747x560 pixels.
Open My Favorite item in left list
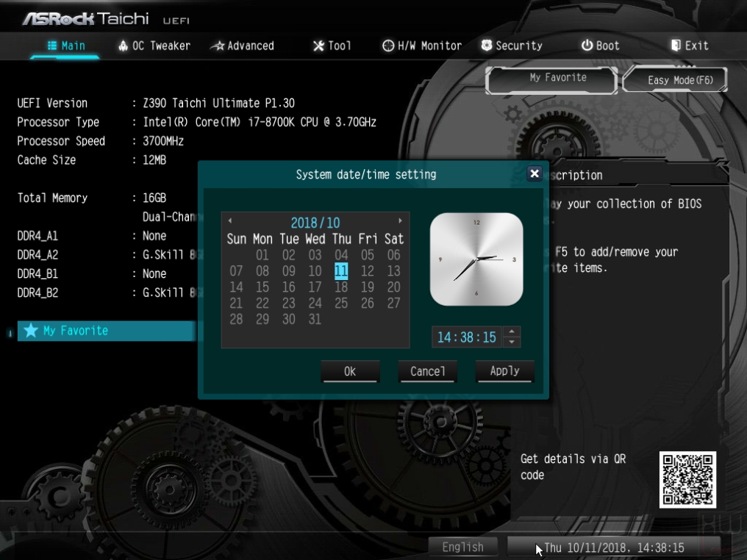pos(107,331)
